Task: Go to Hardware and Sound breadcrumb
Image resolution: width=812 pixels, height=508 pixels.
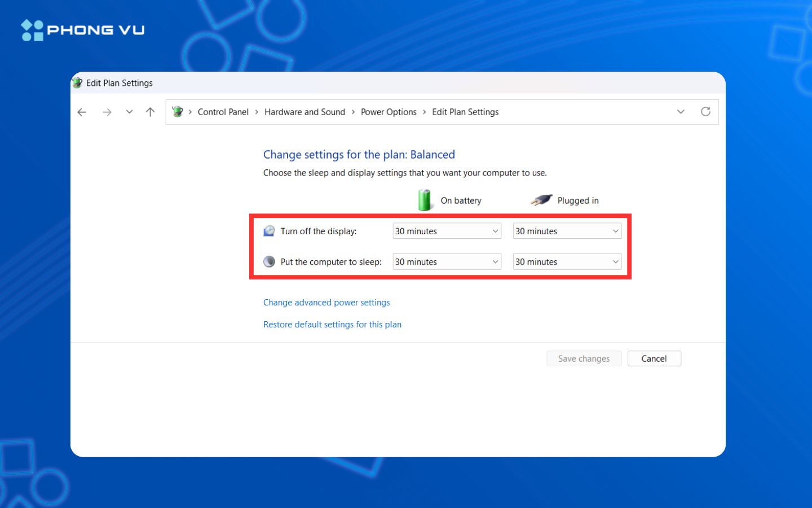Action: pos(304,112)
